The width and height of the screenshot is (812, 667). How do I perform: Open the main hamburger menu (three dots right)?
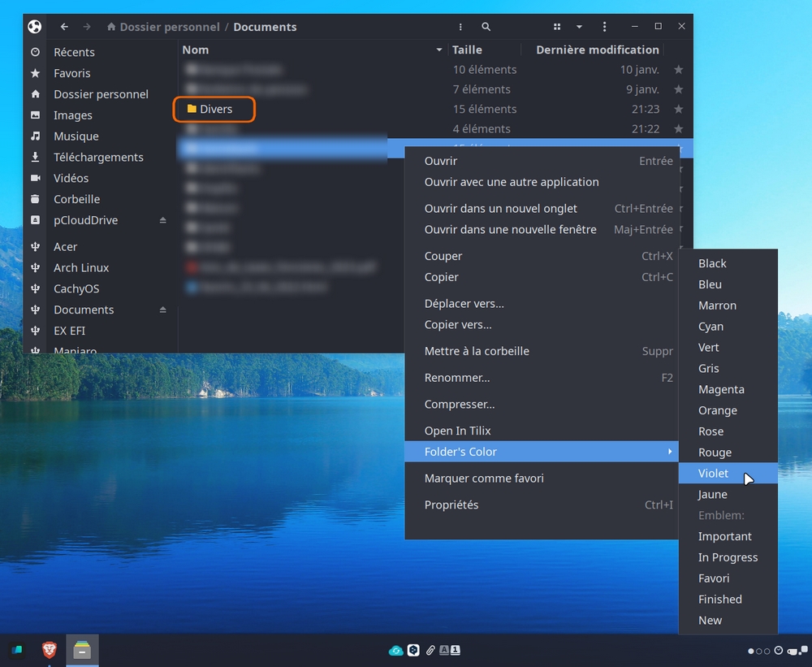pos(604,27)
